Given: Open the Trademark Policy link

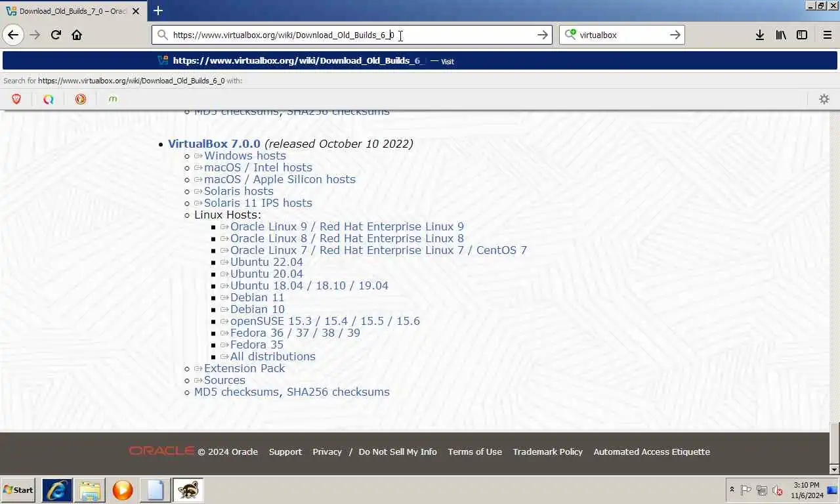Looking at the screenshot, I should click(x=547, y=451).
